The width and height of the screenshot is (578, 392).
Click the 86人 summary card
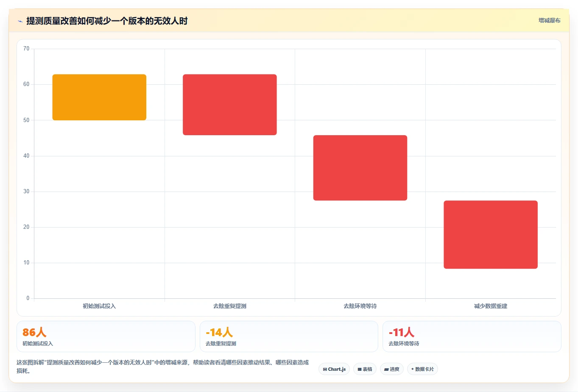(x=106, y=336)
